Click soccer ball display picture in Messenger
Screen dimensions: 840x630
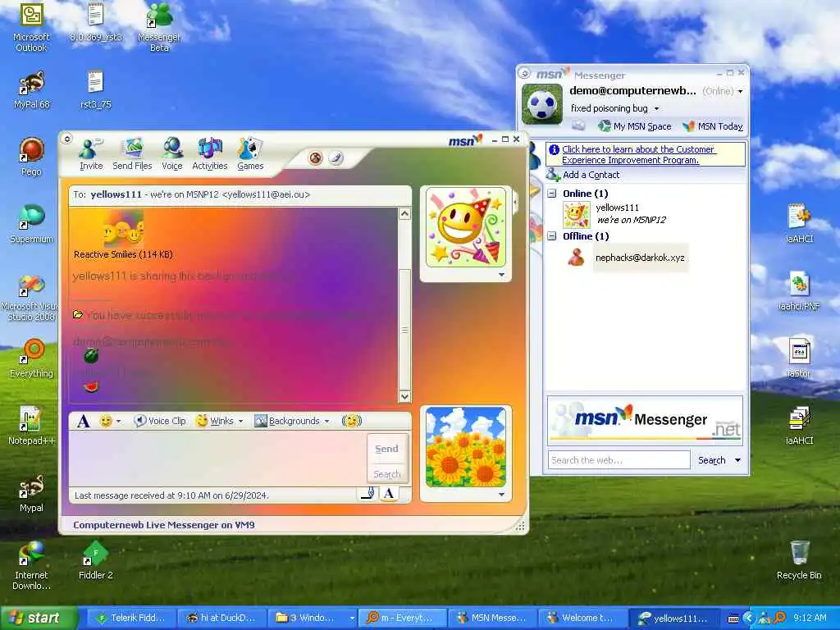[x=542, y=104]
